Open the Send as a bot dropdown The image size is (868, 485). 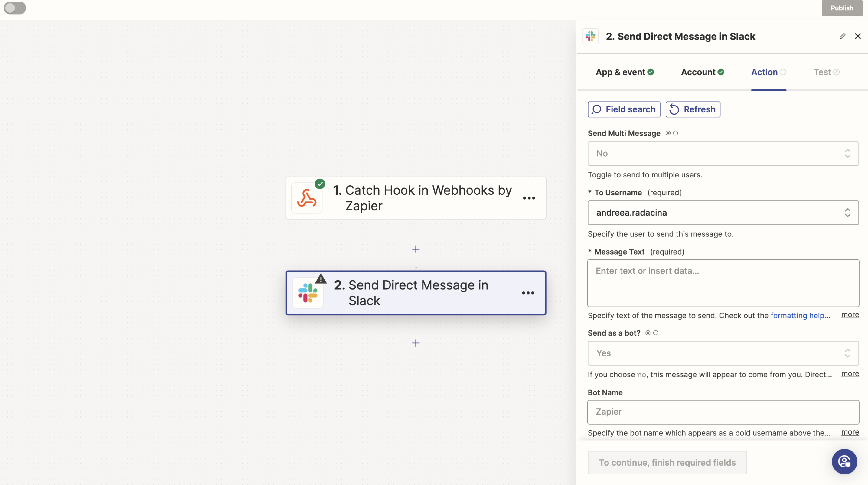tap(723, 353)
